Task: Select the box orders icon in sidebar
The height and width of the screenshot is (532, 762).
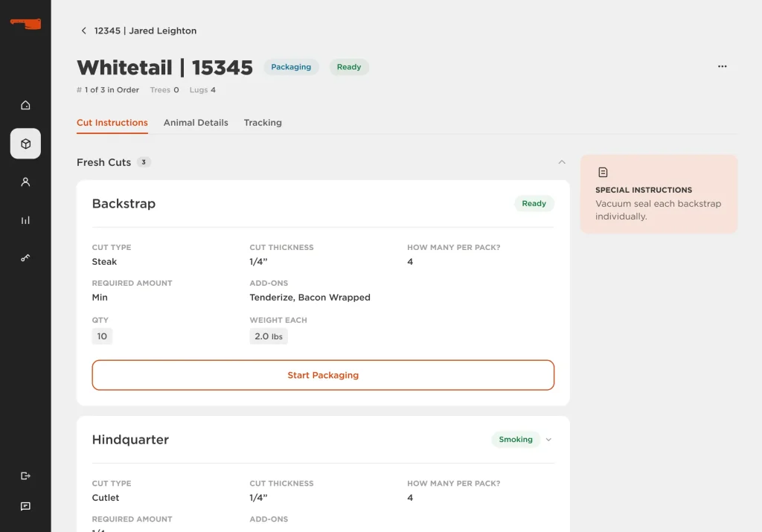Action: click(x=25, y=144)
